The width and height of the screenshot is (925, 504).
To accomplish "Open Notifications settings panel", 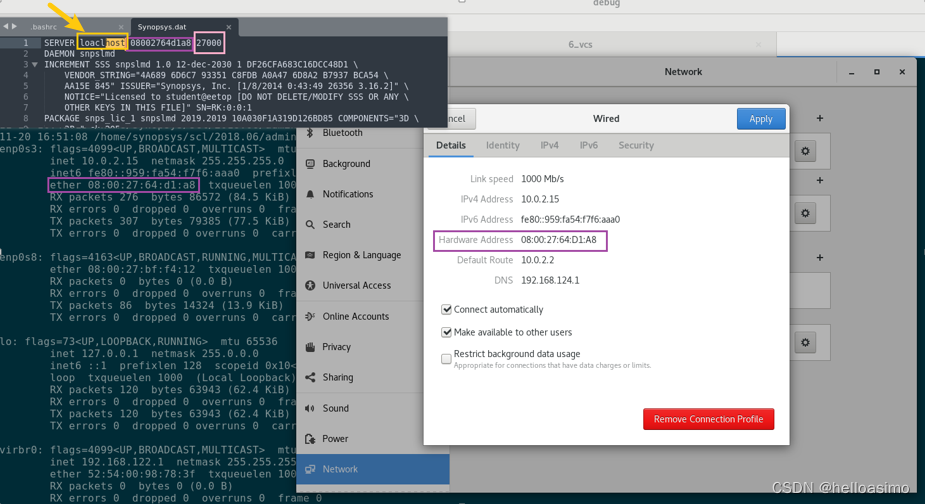I will click(347, 194).
